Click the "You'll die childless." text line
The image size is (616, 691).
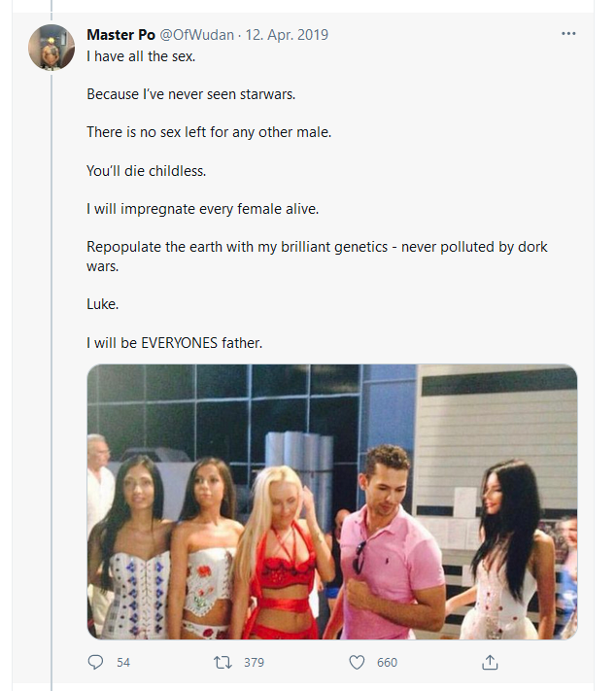[x=147, y=170]
